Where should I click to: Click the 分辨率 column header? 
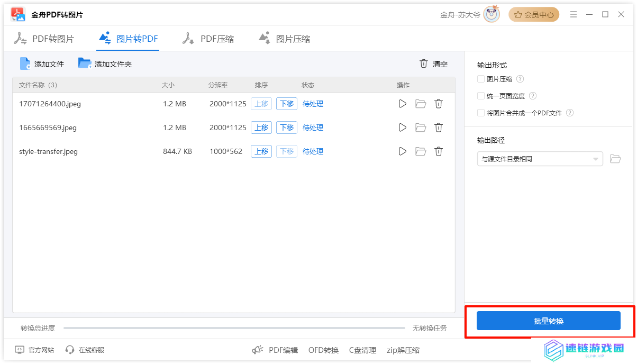218,85
